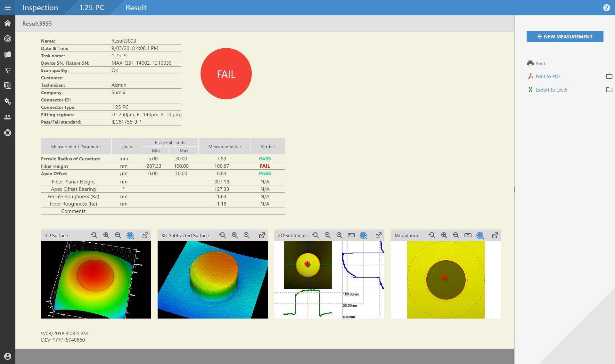The image size is (615, 364).
Task: Reset zoom on the 3D Surface panel
Action: tap(94, 235)
